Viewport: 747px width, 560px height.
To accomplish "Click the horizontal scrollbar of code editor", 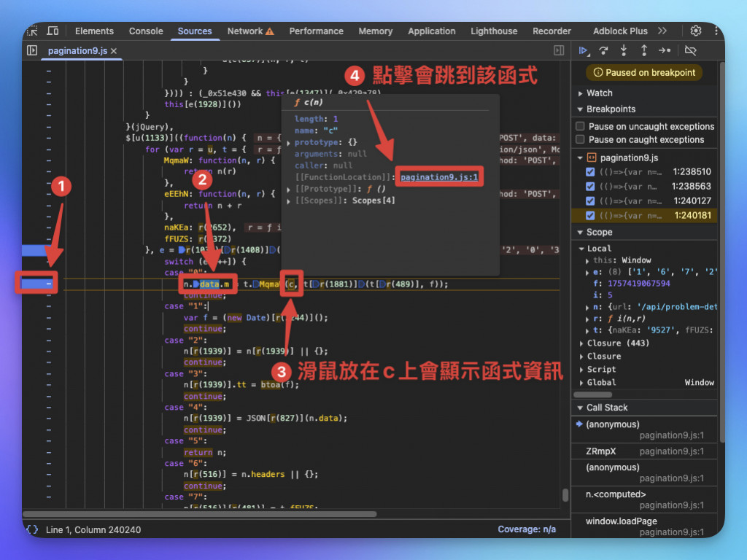I will point(200,514).
